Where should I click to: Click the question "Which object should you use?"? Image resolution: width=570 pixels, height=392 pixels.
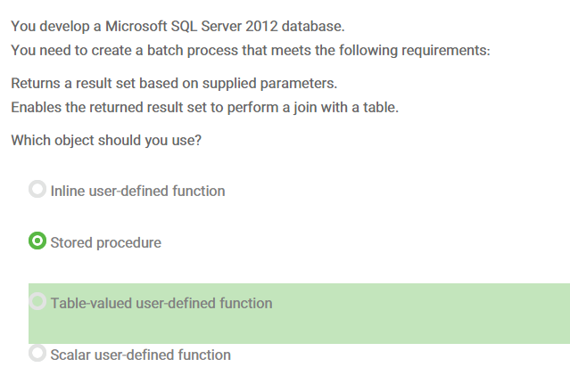105,141
